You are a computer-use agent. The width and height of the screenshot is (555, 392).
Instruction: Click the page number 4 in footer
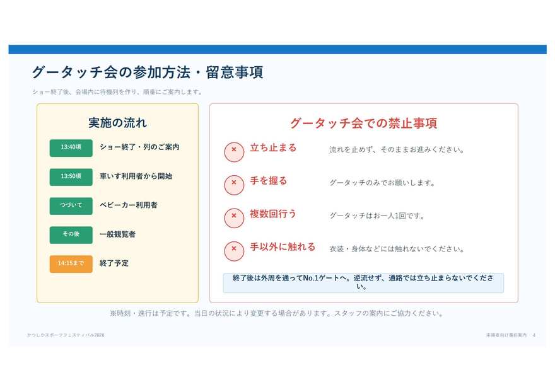pyautogui.click(x=534, y=335)
